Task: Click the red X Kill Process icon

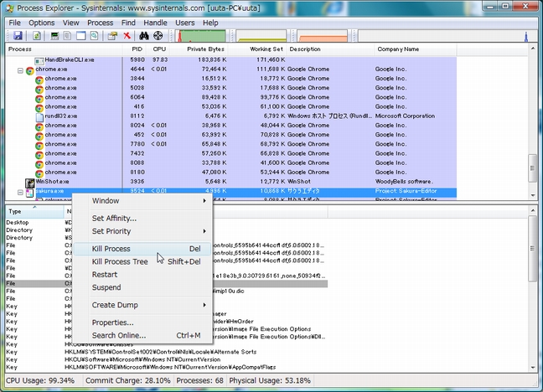Action: [127, 36]
